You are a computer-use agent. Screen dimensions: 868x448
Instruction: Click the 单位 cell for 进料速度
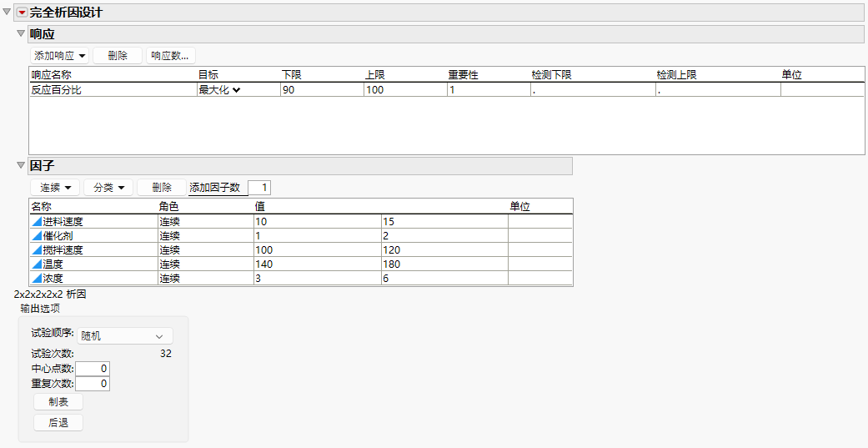pyautogui.click(x=539, y=222)
